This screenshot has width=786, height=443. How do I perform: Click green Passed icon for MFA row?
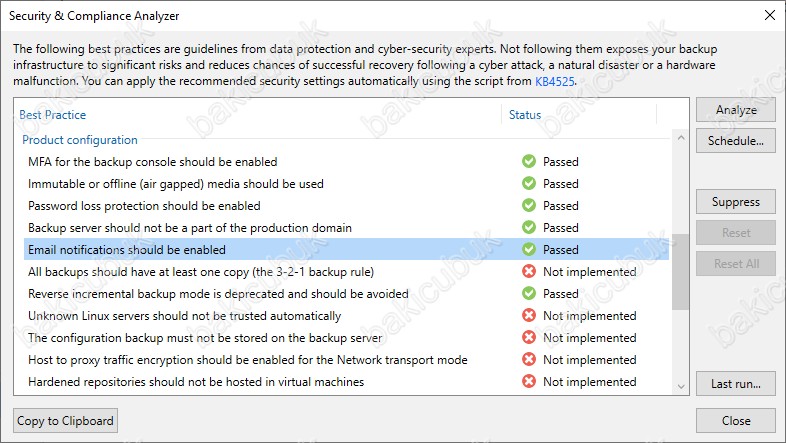(528, 161)
